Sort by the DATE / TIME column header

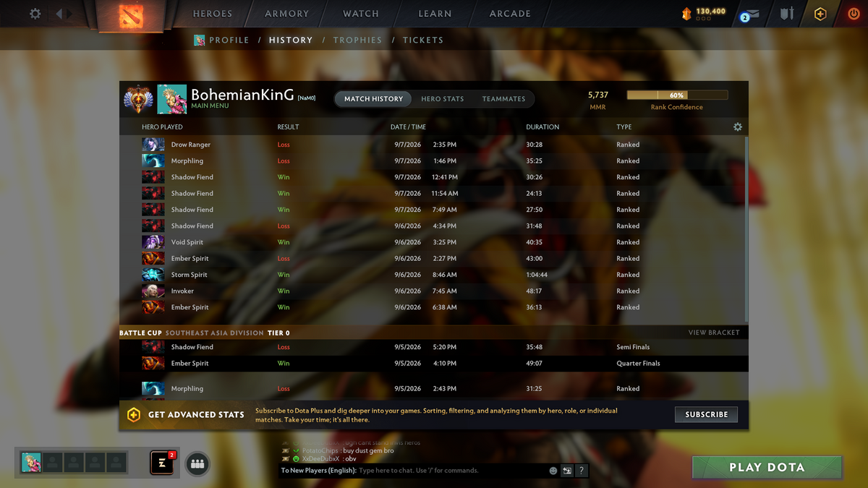pos(408,127)
